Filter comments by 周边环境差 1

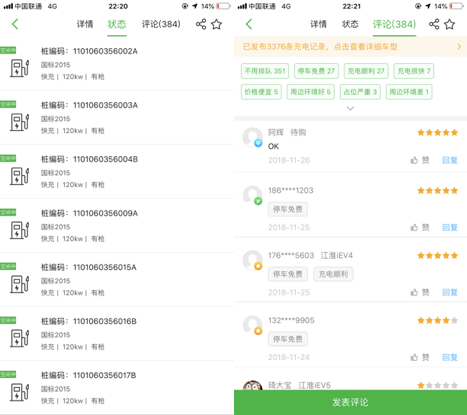[x=409, y=92]
